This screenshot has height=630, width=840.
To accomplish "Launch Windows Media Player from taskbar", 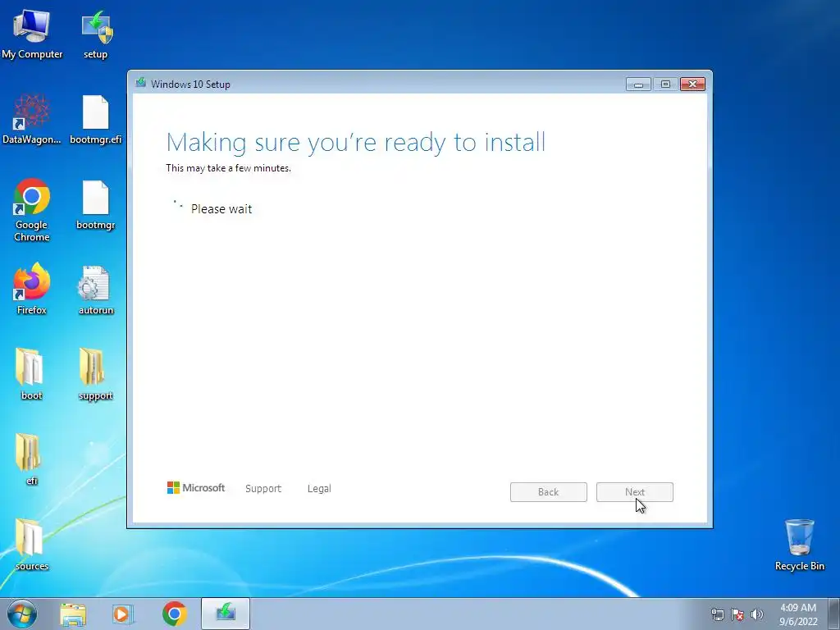I will 123,614.
